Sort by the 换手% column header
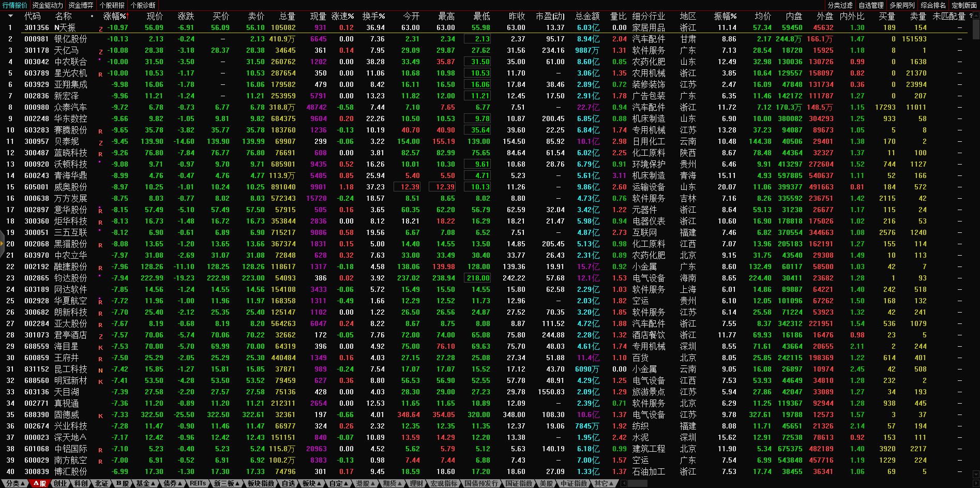Screen dimensions: 980x488 coord(373,16)
